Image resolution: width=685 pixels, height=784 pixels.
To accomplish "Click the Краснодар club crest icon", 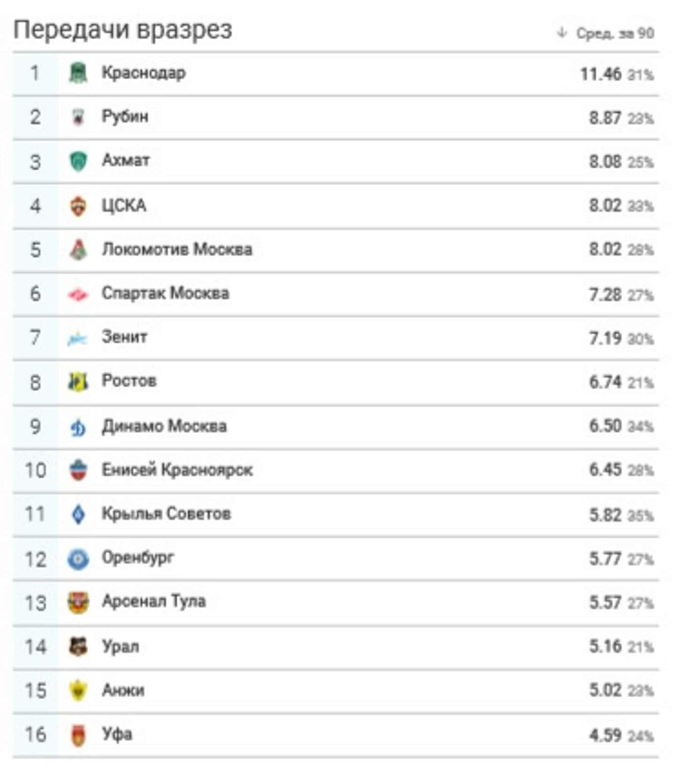I will [78, 73].
